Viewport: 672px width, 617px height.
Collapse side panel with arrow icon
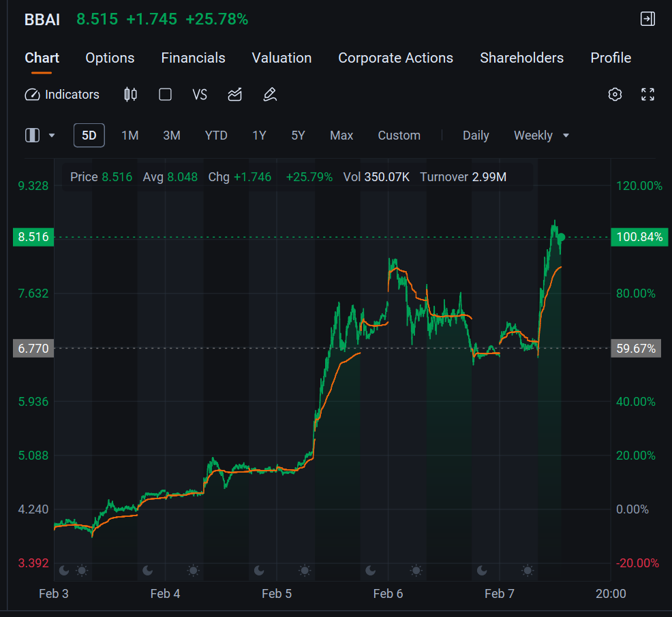click(647, 19)
